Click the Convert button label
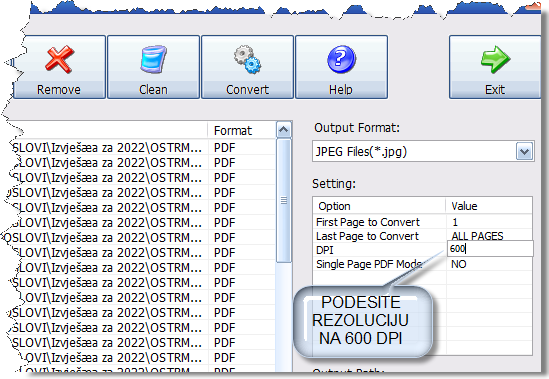 248,90
